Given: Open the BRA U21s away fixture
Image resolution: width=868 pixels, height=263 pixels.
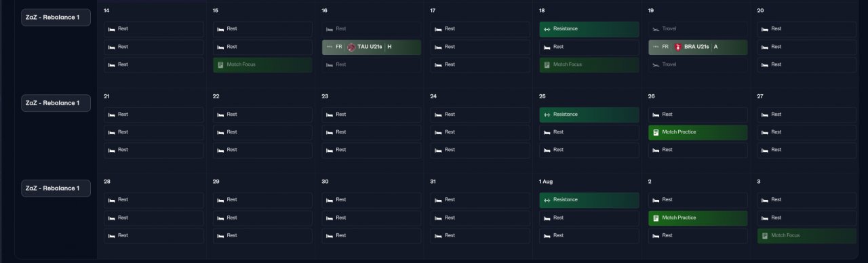Looking at the screenshot, I should [698, 47].
